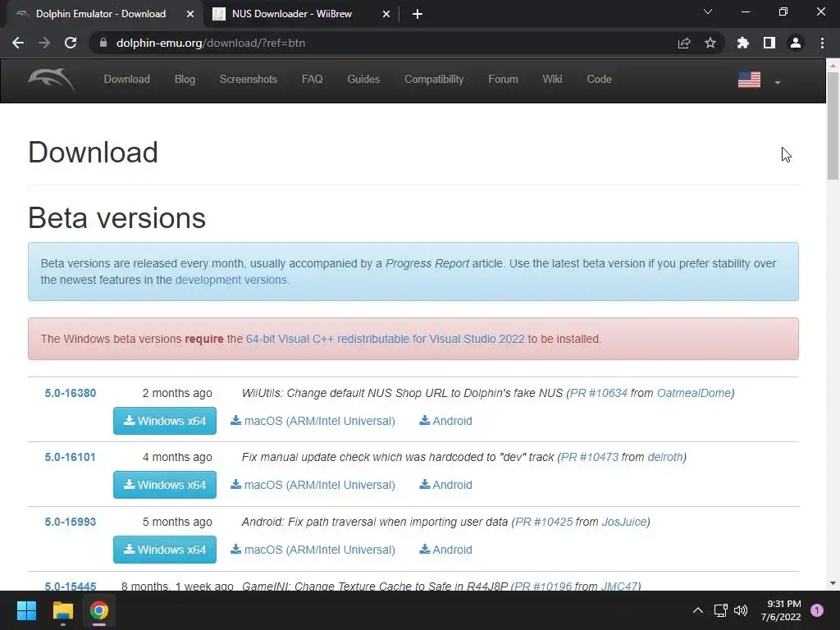Bookmark the page with the star icon
This screenshot has height=630, width=840.
[x=710, y=43]
